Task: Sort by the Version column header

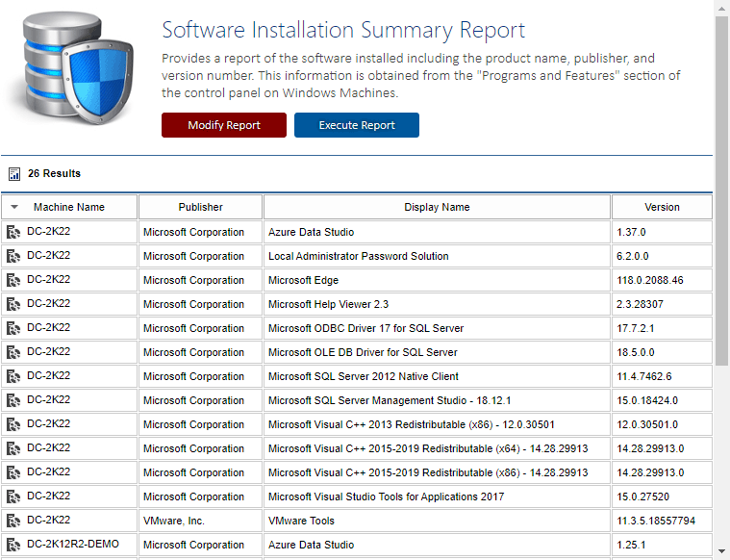Action: pos(662,207)
